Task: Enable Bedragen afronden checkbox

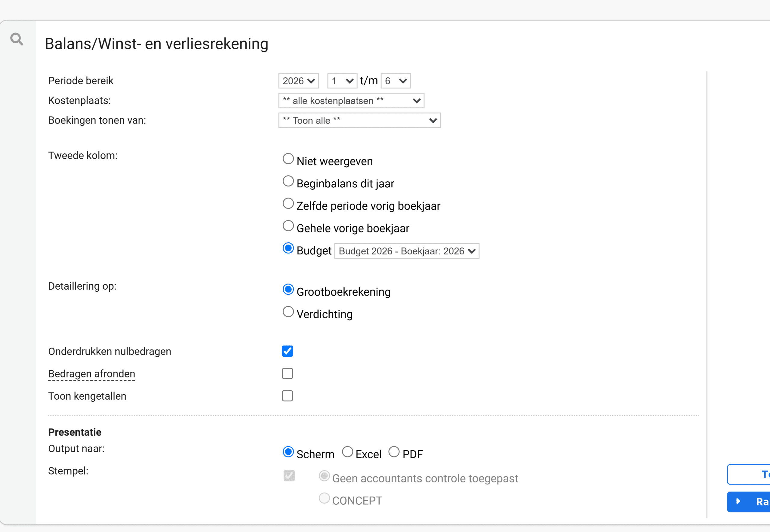Action: [287, 373]
